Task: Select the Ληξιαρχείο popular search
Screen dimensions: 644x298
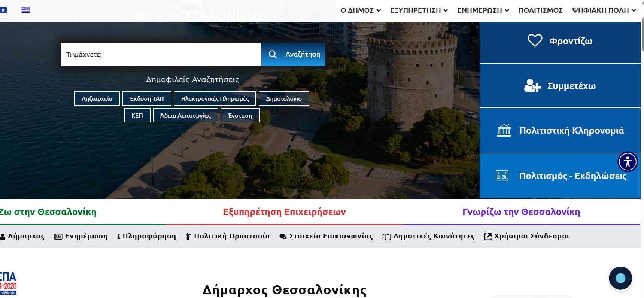Action: (97, 98)
